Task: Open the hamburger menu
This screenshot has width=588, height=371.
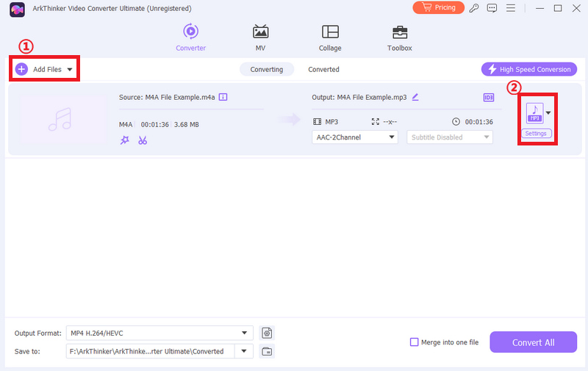Action: (511, 8)
